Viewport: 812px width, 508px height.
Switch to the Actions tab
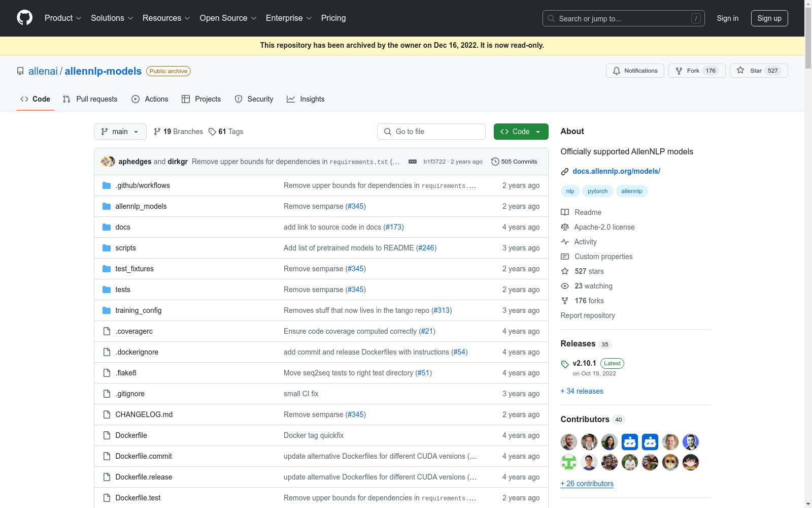tap(150, 99)
